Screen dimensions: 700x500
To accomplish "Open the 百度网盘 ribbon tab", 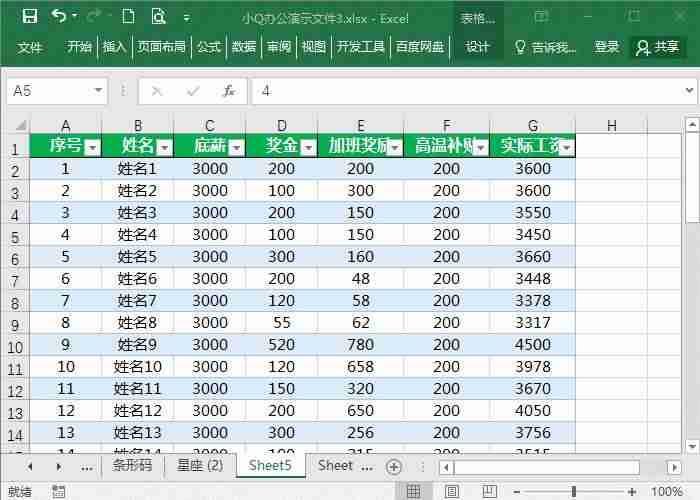I will point(420,47).
